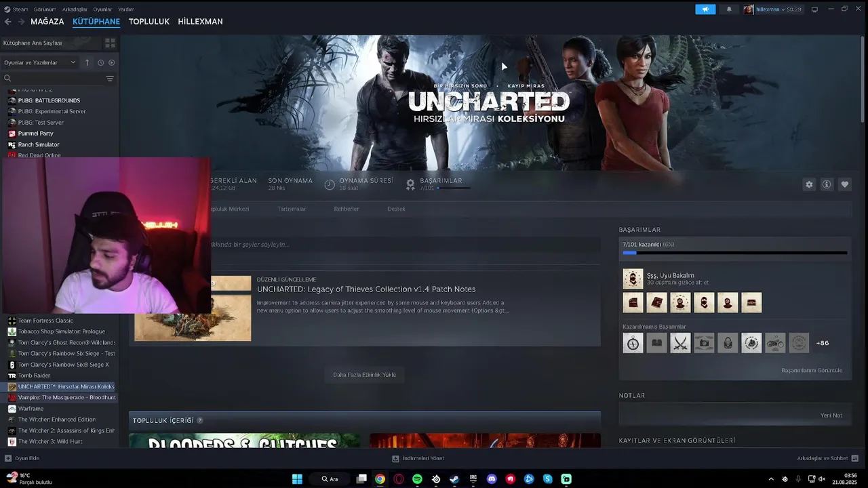Open the game info icon
This screenshot has height=488, width=868.
827,184
